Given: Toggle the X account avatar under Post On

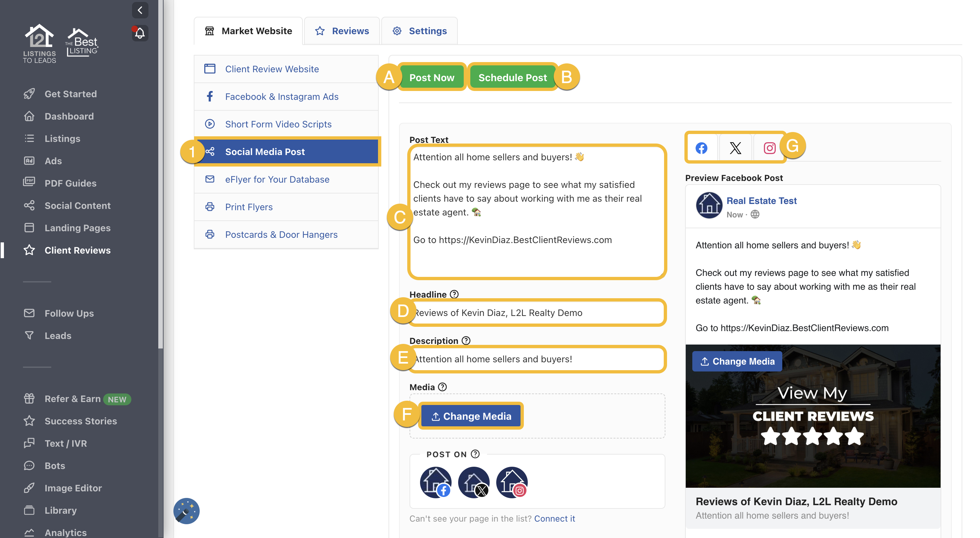Looking at the screenshot, I should [x=474, y=482].
